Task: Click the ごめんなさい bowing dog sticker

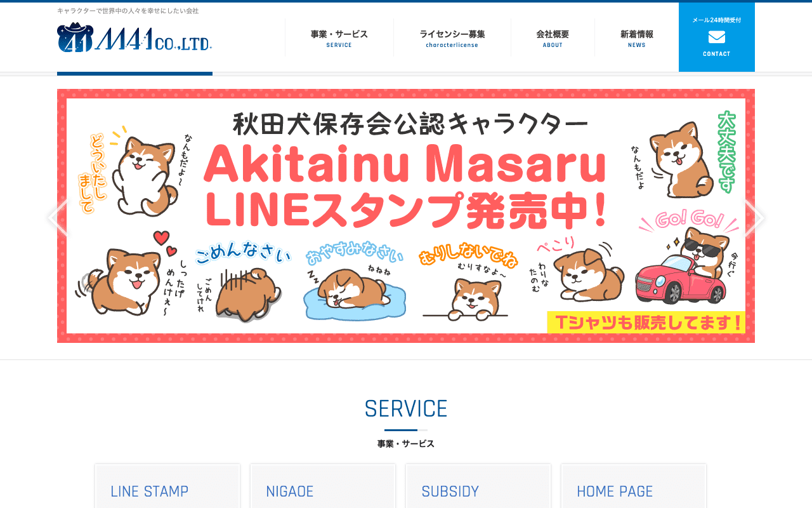Action: pos(243,281)
